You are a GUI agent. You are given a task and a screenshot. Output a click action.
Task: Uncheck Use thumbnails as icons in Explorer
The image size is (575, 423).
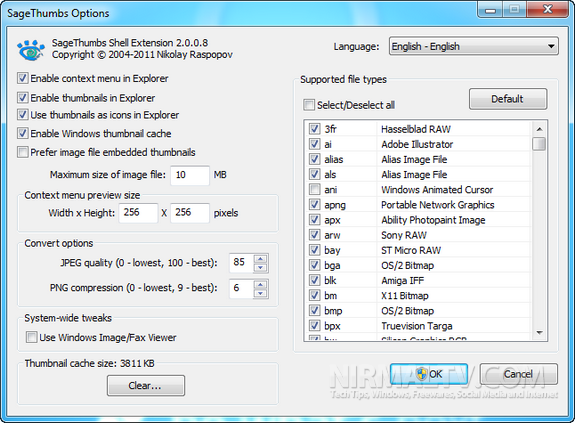point(23,115)
